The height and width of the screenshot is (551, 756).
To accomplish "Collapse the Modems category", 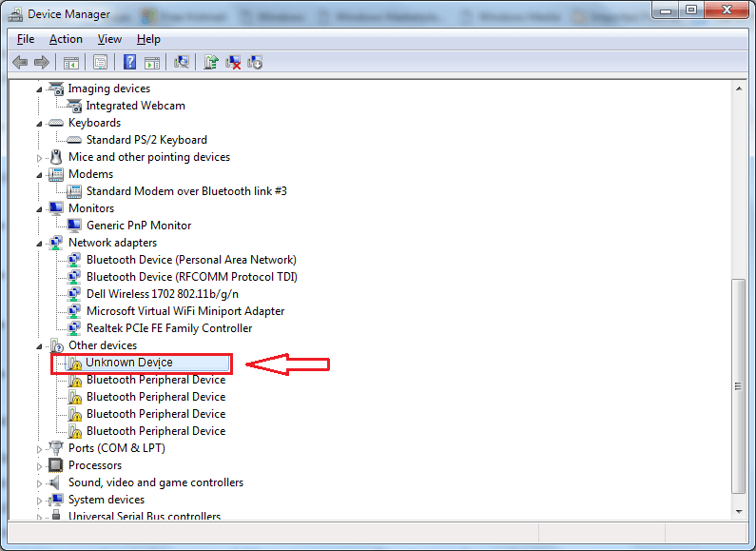I will click(x=40, y=175).
